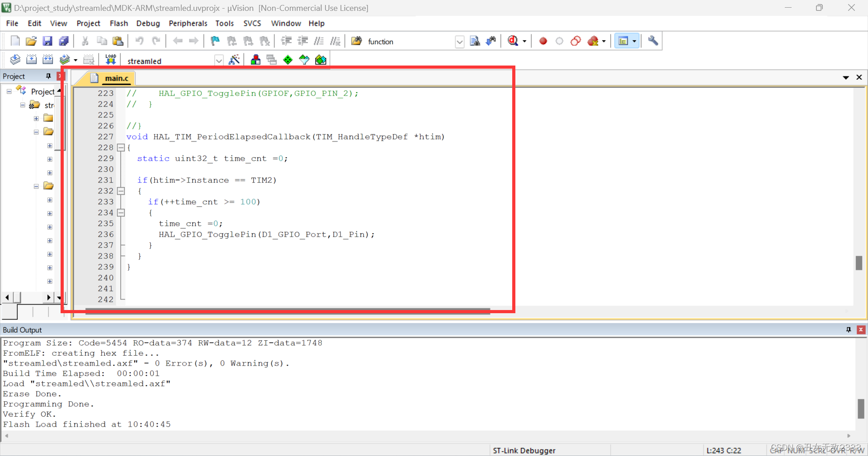Open Find in Files dialog
Viewport: 868px width, 456px height.
coord(356,41)
